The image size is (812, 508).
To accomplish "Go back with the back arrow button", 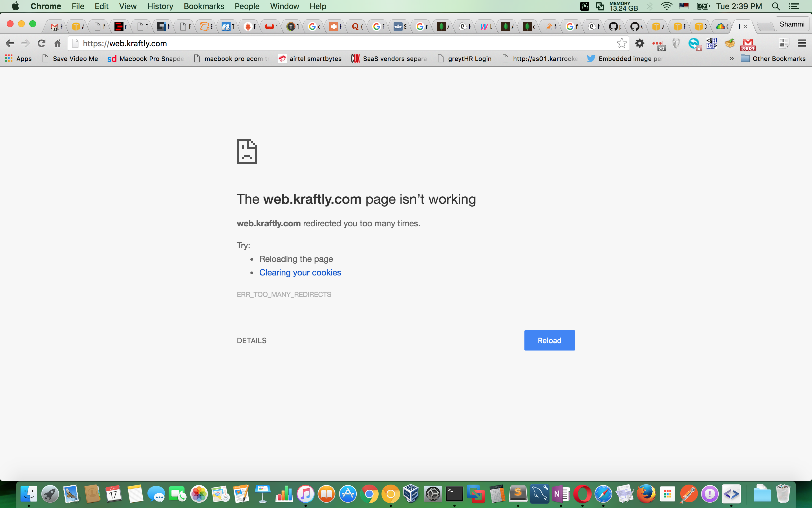I will click(10, 43).
